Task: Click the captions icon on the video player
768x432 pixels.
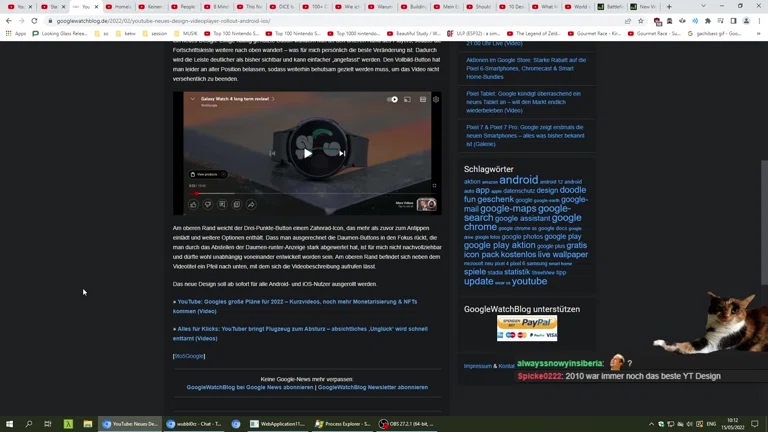Action: point(423,99)
